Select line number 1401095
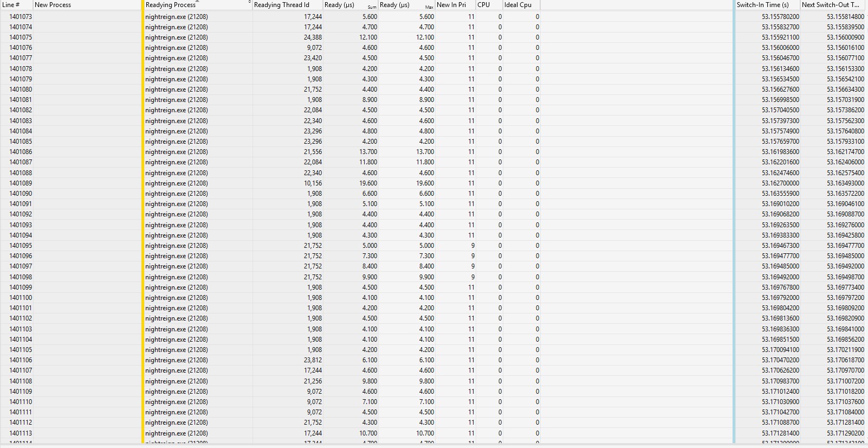868x448 pixels. 21,246
